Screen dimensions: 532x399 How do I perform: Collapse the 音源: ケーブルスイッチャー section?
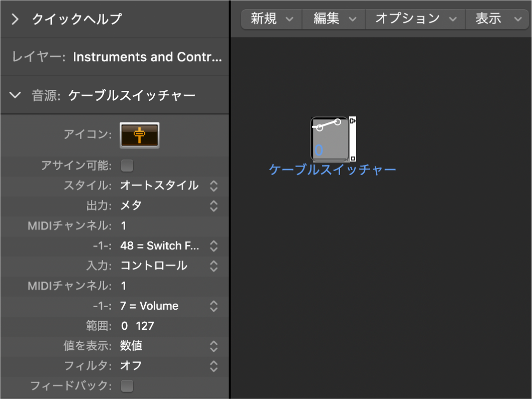click(15, 95)
